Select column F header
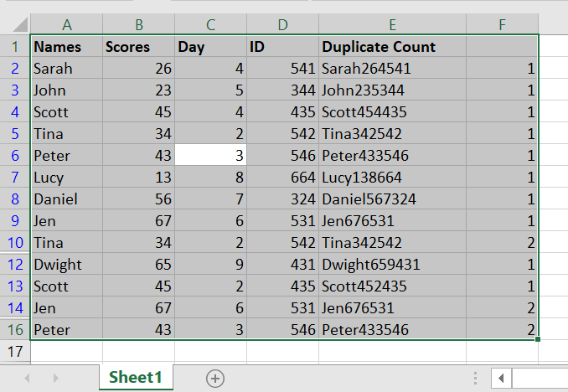Screen dimensions: 568x392 [502, 24]
